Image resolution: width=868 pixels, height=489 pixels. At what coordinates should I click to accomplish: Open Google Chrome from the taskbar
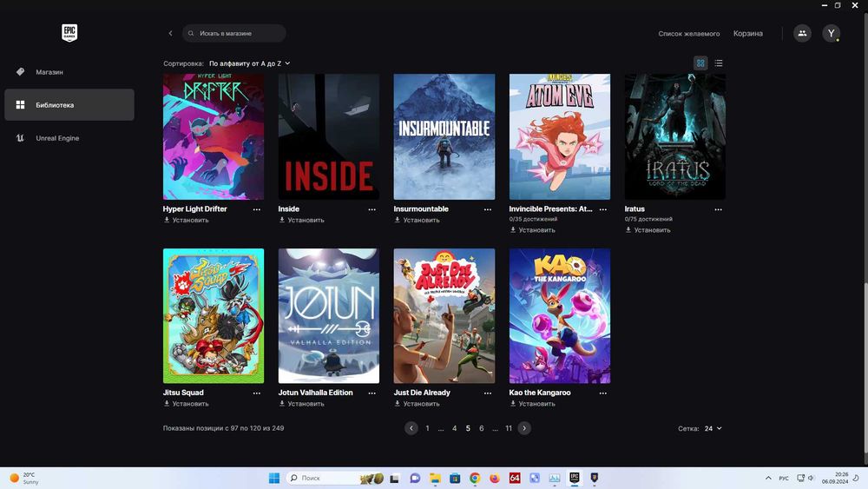coord(475,478)
